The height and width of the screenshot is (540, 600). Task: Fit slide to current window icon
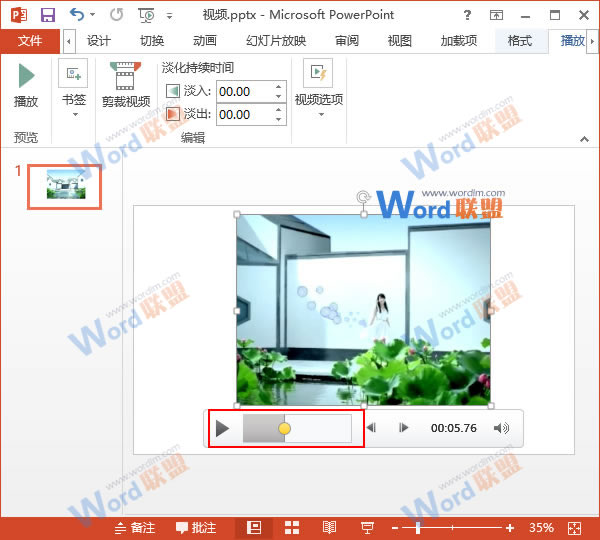(574, 529)
